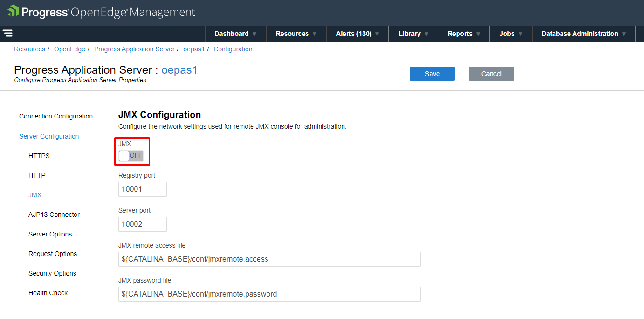
Task: Click the JMX password file field
Action: 269,294
